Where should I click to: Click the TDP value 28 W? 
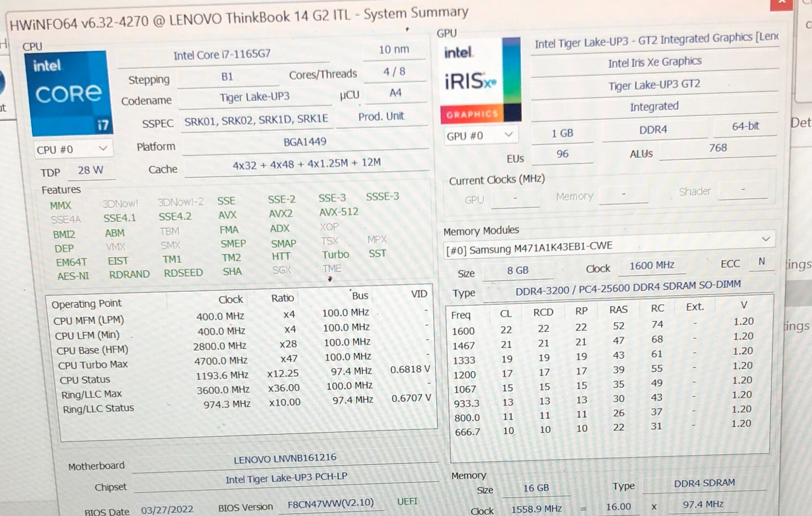(x=90, y=170)
